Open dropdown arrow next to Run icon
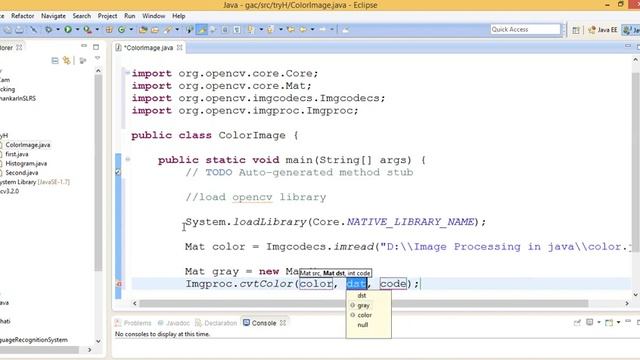The image size is (640, 360). [77, 29]
